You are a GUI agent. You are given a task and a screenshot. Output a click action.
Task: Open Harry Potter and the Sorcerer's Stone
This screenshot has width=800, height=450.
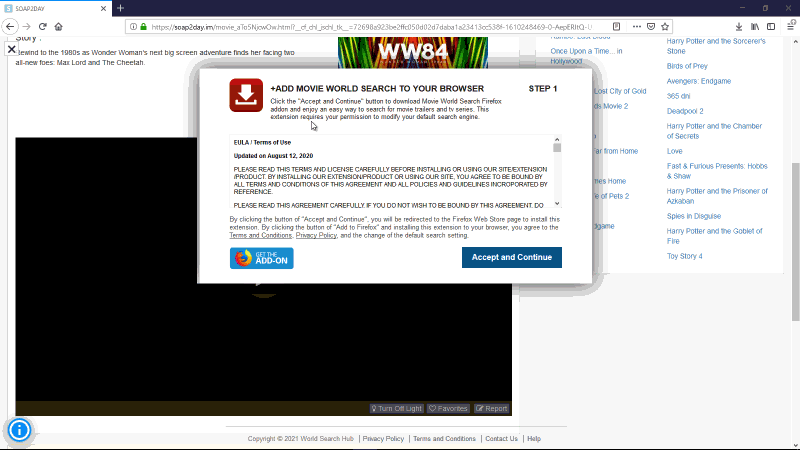[x=716, y=46]
